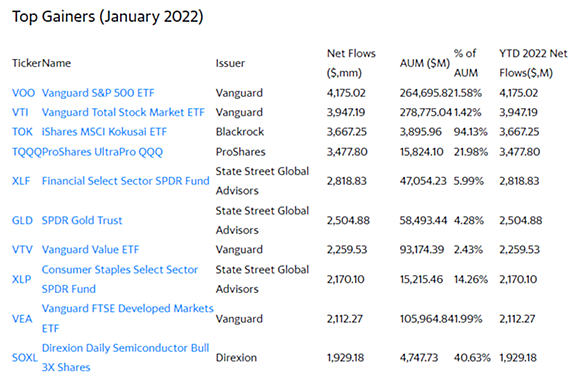
Task: Select the 1.58% of AUM cell
Action: coord(468,93)
